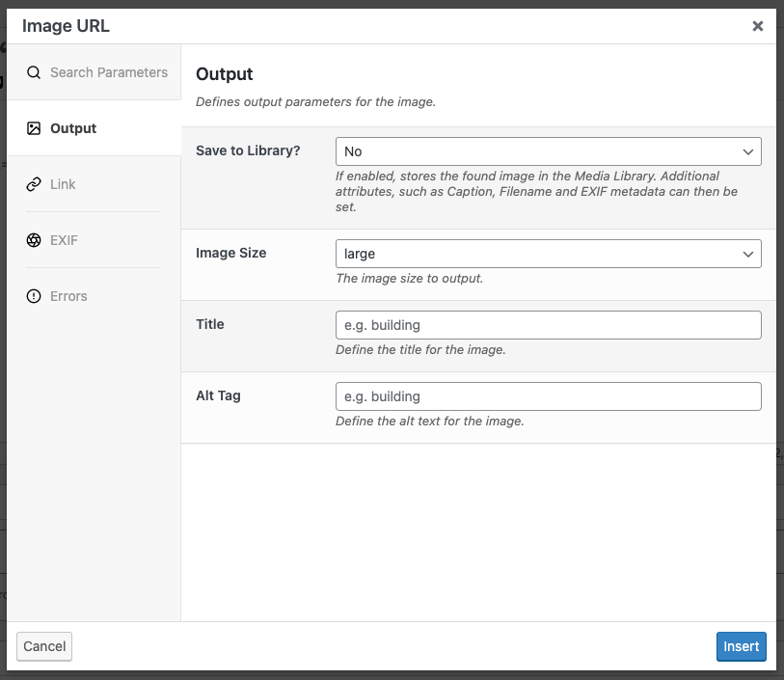The image size is (784, 680).
Task: Click the 'If enabled, stores the found image' description
Action: point(536,192)
